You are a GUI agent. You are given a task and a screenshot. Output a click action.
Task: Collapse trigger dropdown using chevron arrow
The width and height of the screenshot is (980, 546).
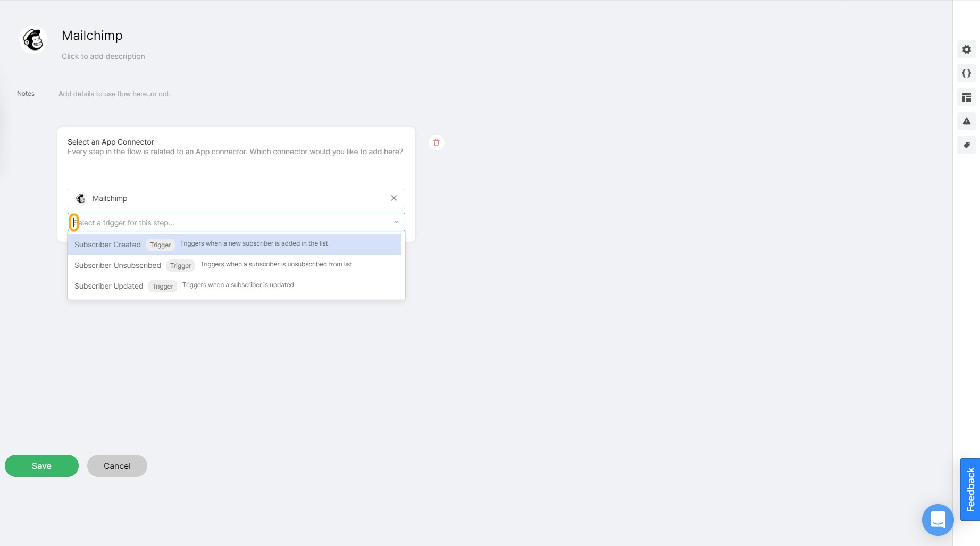coord(396,222)
